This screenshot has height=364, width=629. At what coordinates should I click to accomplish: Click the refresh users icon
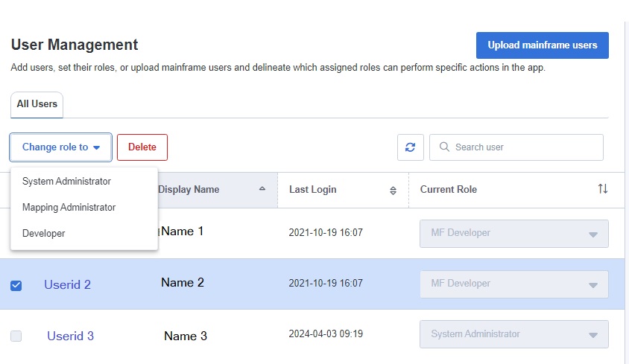pyautogui.click(x=410, y=147)
